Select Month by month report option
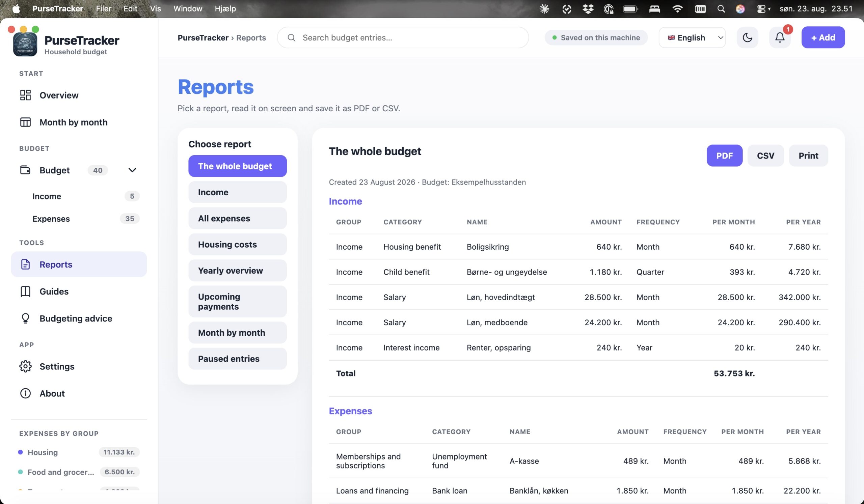Image resolution: width=864 pixels, height=504 pixels. point(238,333)
